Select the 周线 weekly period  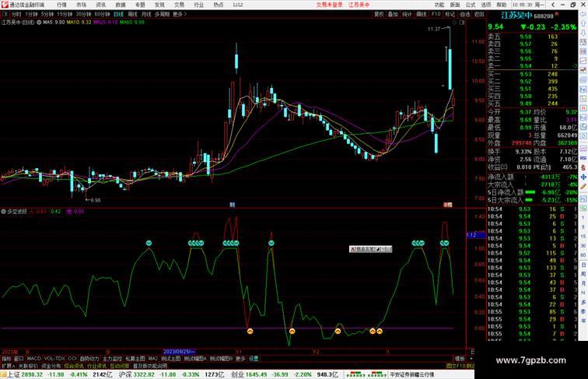point(132,14)
